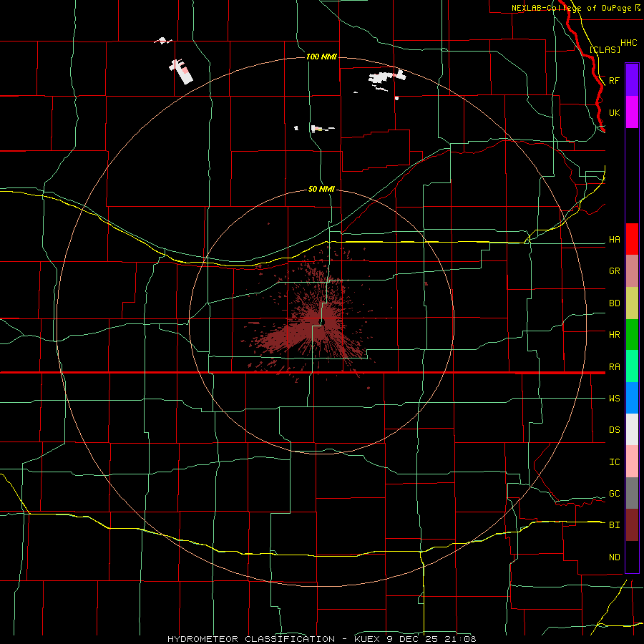Viewport: 644px width, 644px height.
Task: Click the "50 NMI" range ring label
Action: pyautogui.click(x=321, y=189)
